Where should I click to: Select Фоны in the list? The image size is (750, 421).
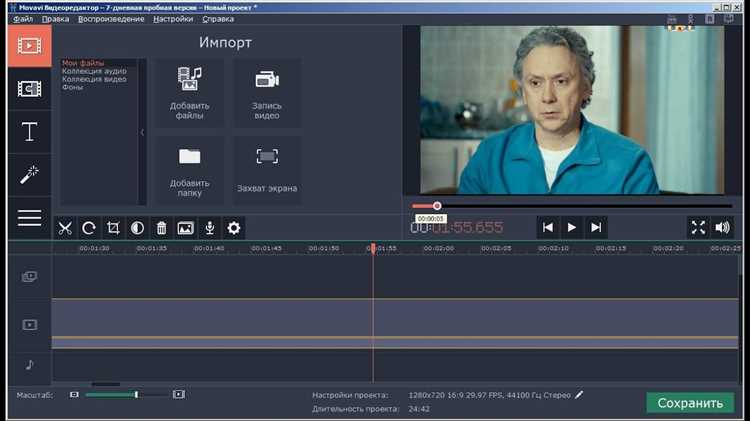[73, 88]
